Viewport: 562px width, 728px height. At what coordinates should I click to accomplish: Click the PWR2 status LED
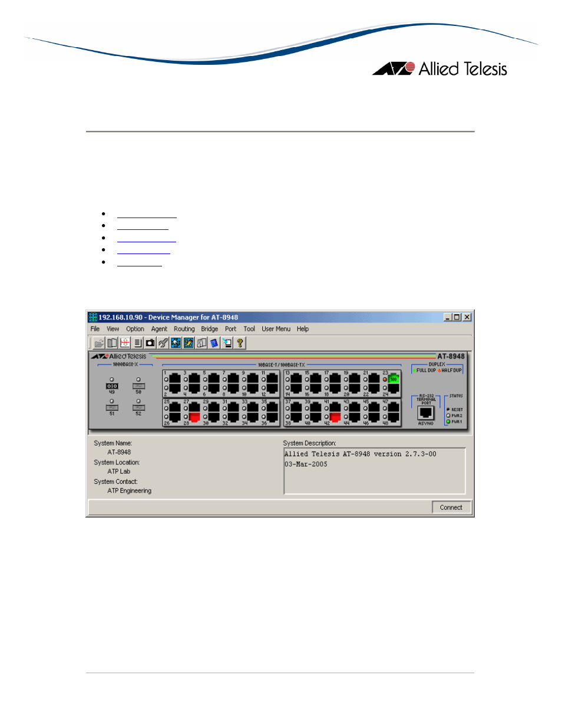pyautogui.click(x=448, y=416)
